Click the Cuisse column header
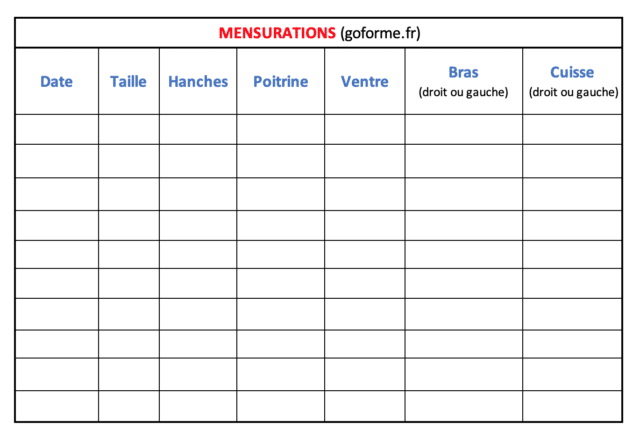This screenshot has width=640, height=436. coord(572,72)
